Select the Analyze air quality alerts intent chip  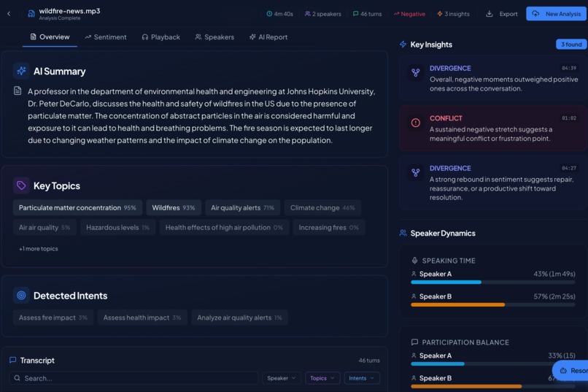239,318
